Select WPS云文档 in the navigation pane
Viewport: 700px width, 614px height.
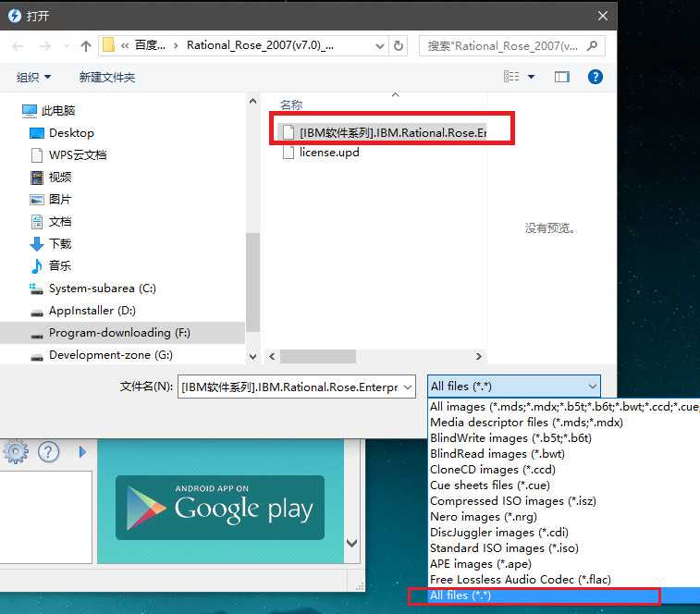(x=68, y=155)
